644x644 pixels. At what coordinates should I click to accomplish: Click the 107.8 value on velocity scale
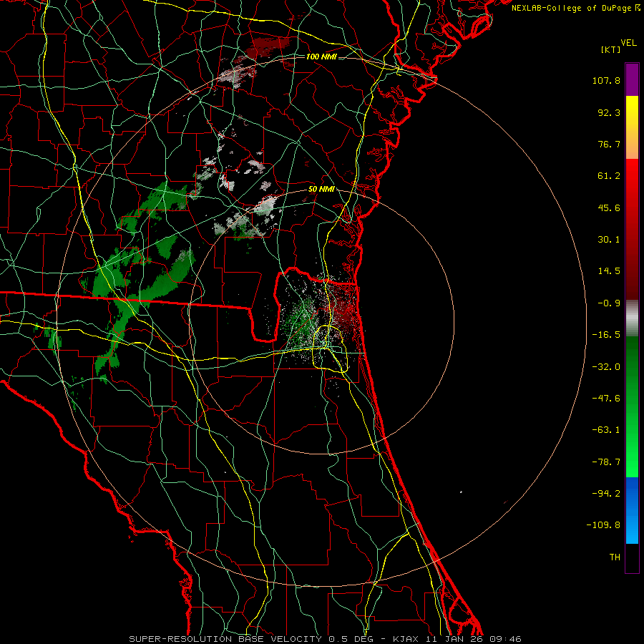coord(606,80)
